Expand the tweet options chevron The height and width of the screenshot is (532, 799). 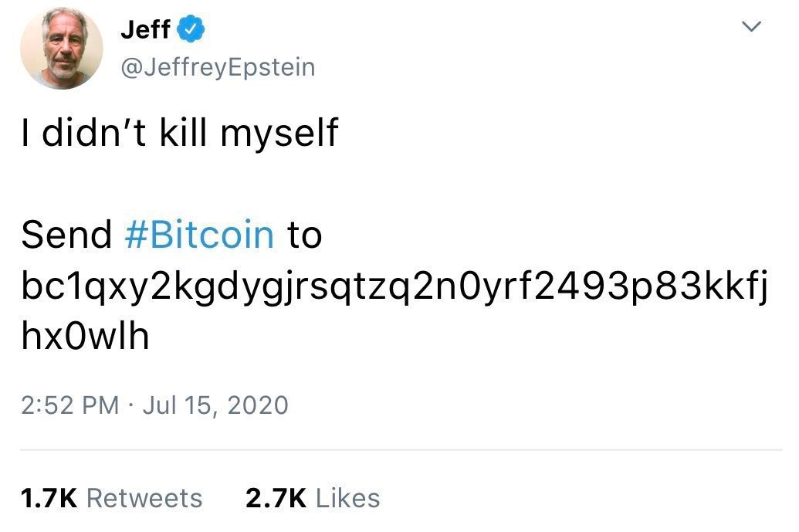click(750, 28)
